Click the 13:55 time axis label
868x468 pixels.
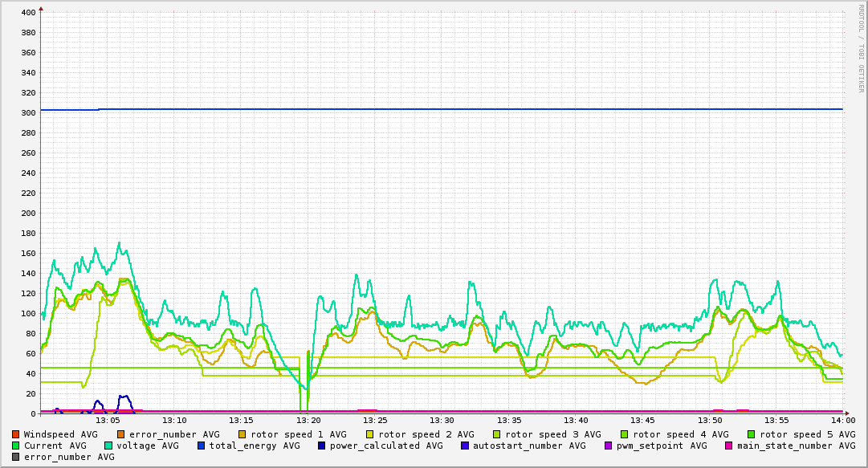pyautogui.click(x=776, y=421)
